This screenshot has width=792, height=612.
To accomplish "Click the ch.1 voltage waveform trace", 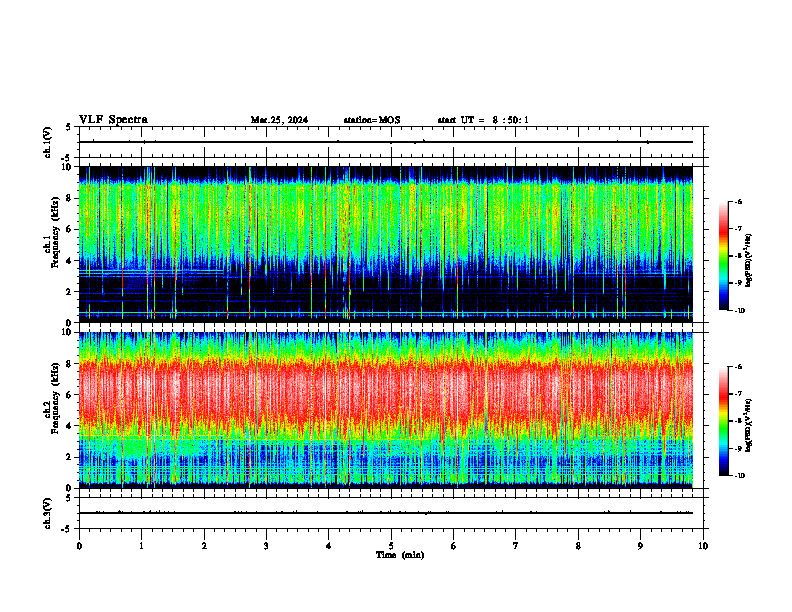I will [x=386, y=142].
